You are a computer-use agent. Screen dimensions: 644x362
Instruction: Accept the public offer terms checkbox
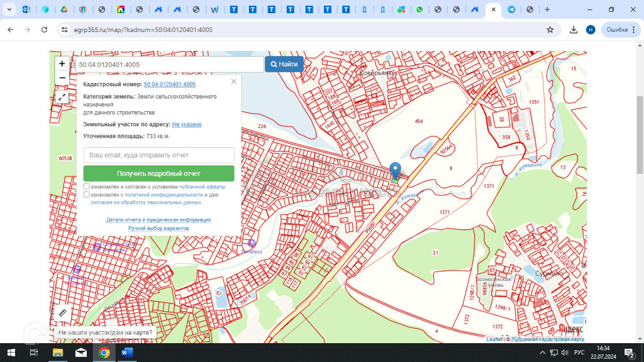87,187
